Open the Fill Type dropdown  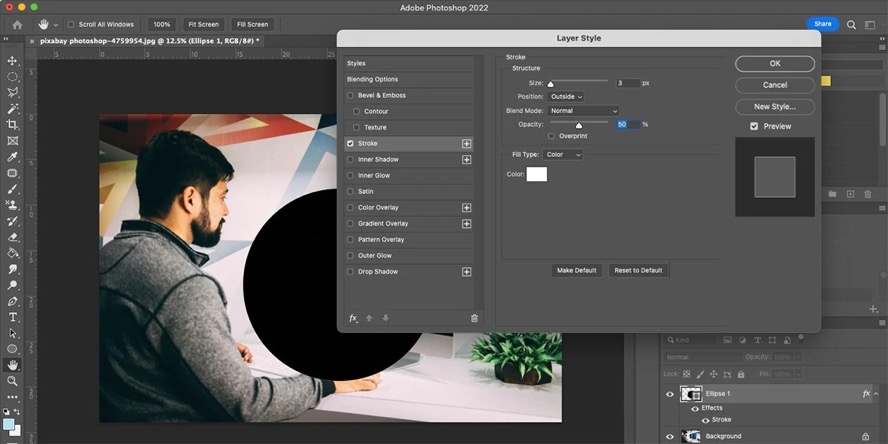click(x=564, y=155)
